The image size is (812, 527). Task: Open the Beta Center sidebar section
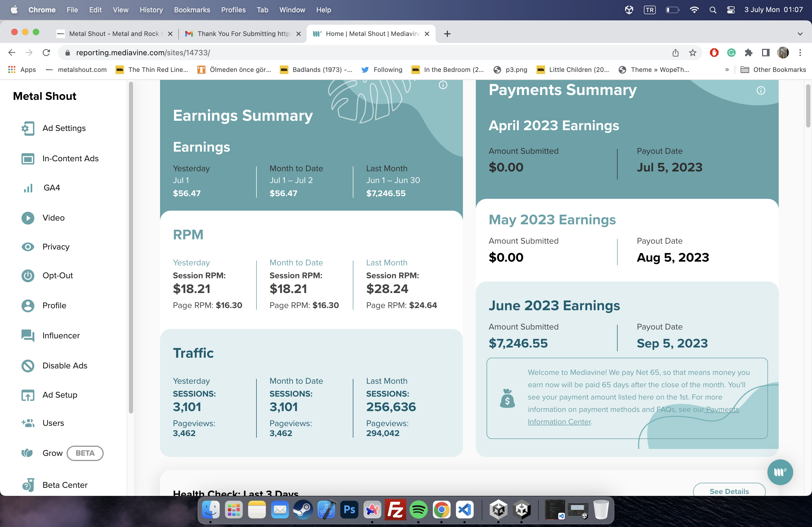pyautogui.click(x=54, y=485)
